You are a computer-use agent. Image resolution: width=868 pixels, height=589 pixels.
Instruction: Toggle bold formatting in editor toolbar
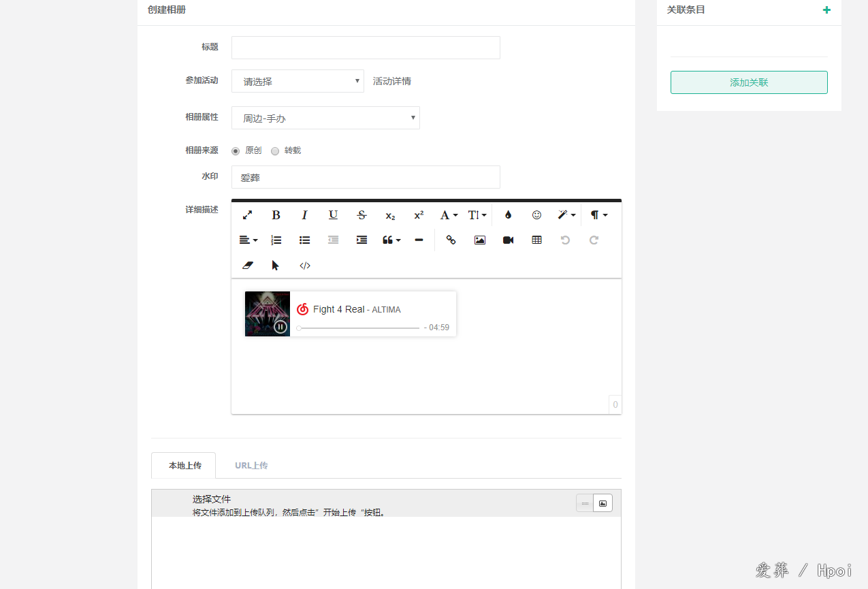pyautogui.click(x=276, y=215)
